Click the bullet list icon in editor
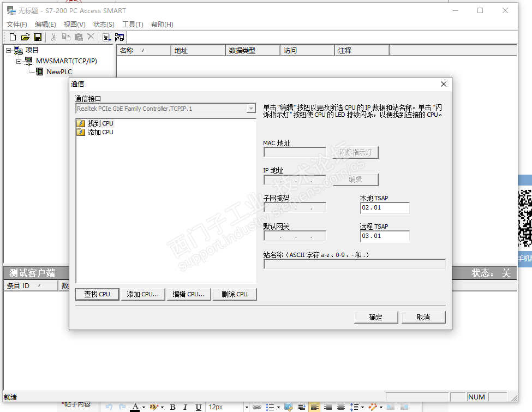The image size is (532, 412). [x=270, y=407]
